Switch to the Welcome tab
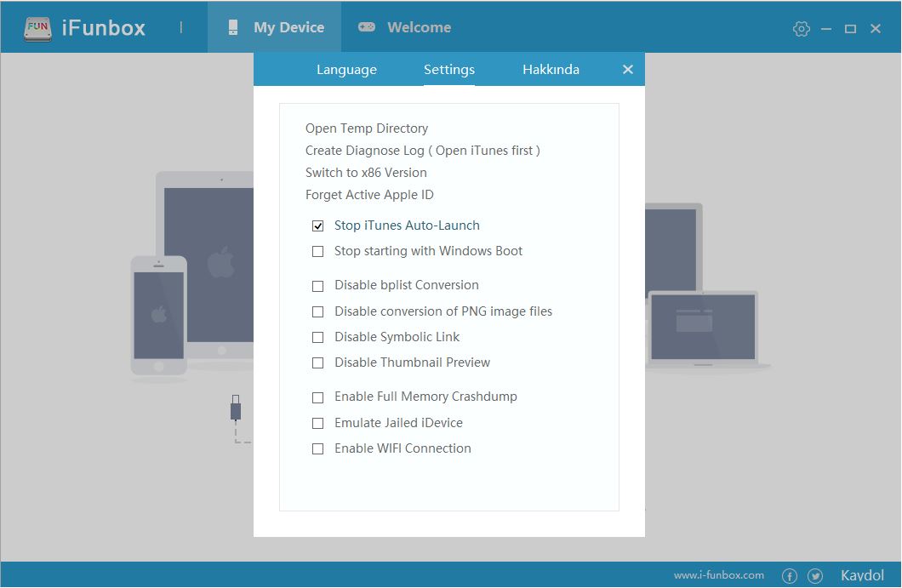The height and width of the screenshot is (588, 902). (x=404, y=27)
